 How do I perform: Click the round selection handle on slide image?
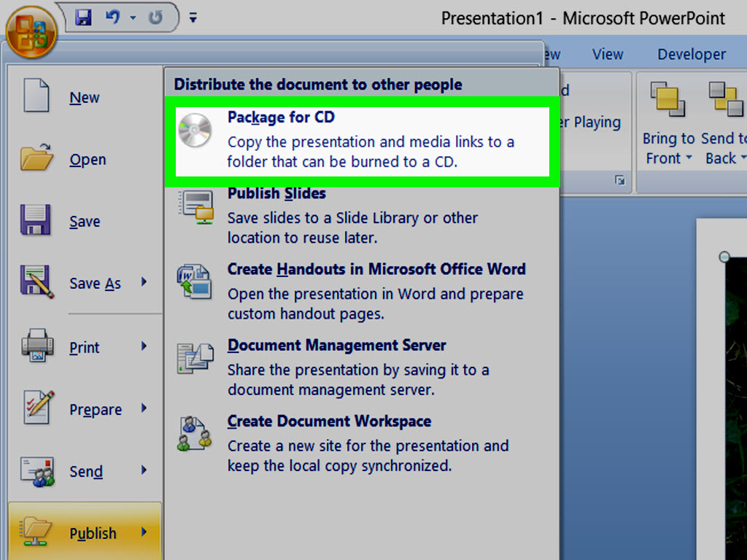(724, 257)
